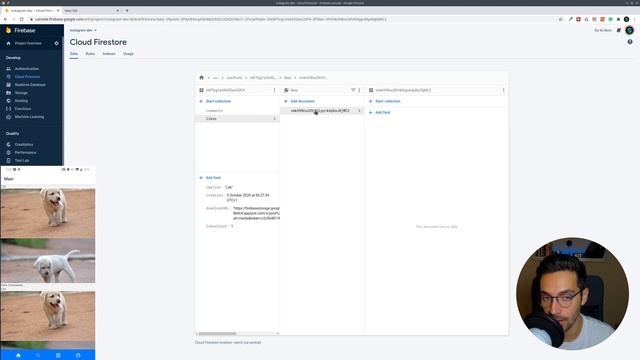Click the Functions icon in sidebar
Viewport: 640px width, 360px height.
pos(8,109)
